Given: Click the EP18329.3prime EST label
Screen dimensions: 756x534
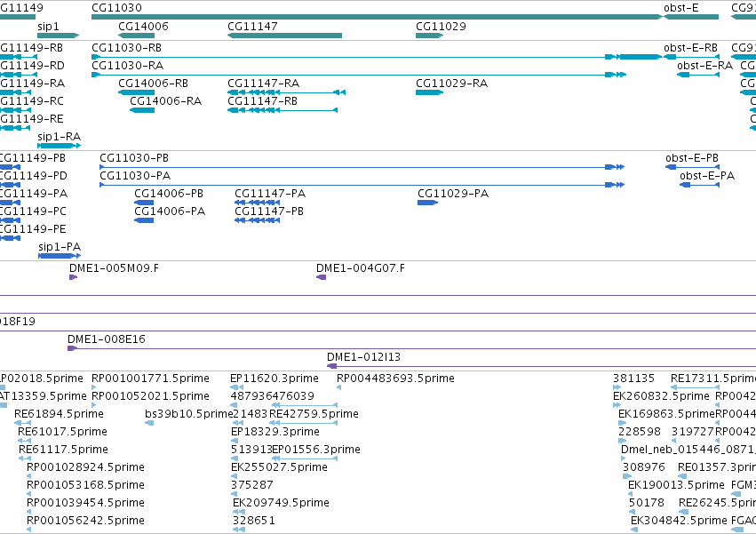Looking at the screenshot, I should click(275, 432).
